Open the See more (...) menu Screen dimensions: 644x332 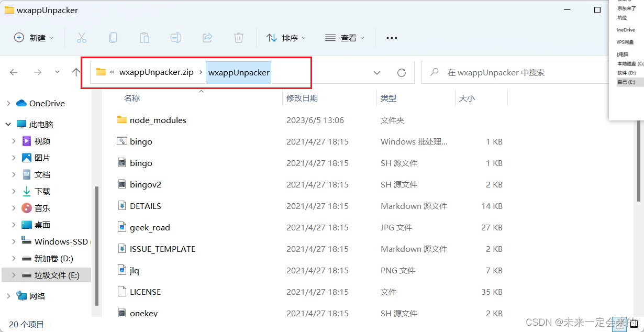pos(392,37)
